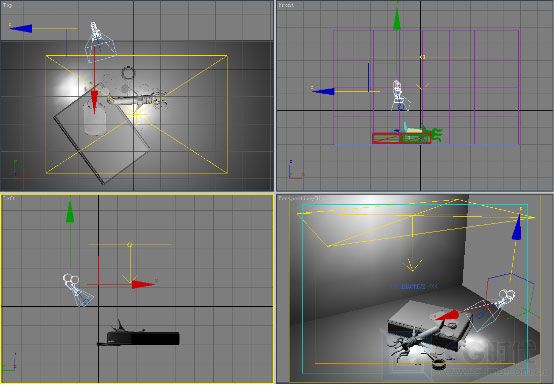The width and height of the screenshot is (554, 385).
Task: Grab the blue gizmo arrow in perspective viewport
Action: pyautogui.click(x=517, y=227)
